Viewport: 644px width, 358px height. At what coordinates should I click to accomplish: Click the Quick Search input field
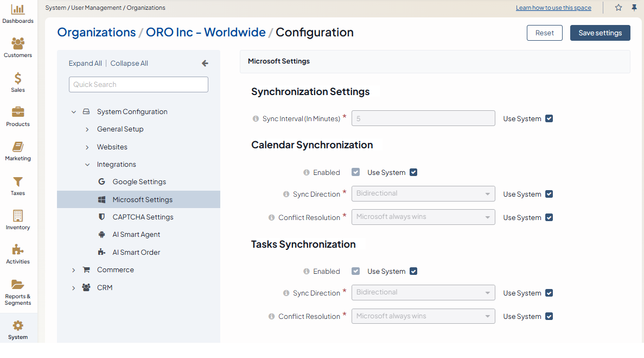(138, 85)
